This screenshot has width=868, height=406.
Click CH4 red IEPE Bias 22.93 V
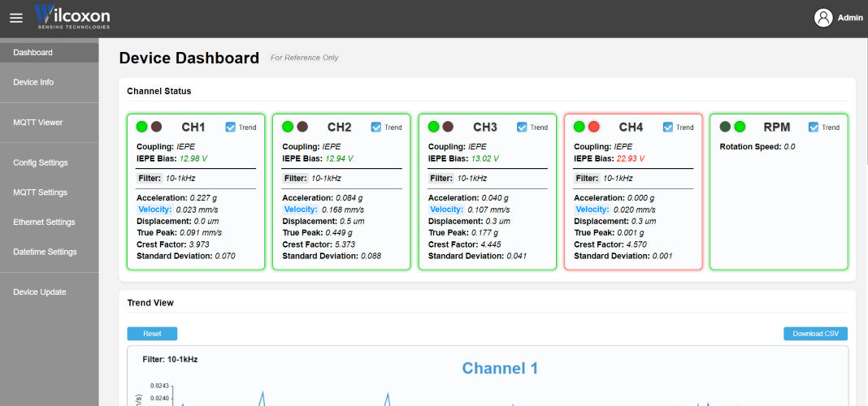click(x=631, y=158)
